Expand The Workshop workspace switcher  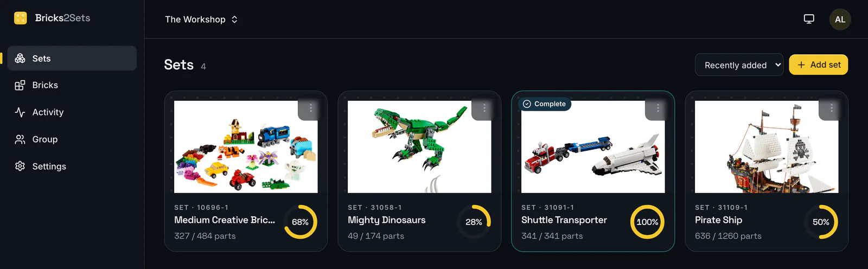201,20
